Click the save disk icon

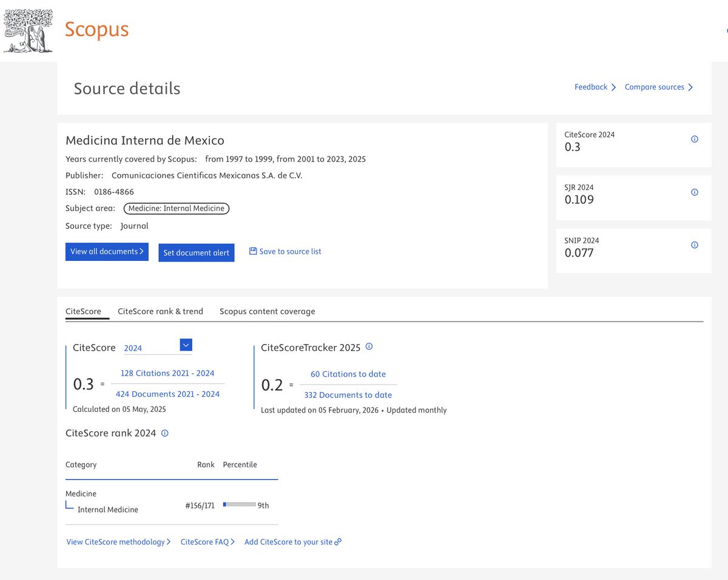coord(253,251)
